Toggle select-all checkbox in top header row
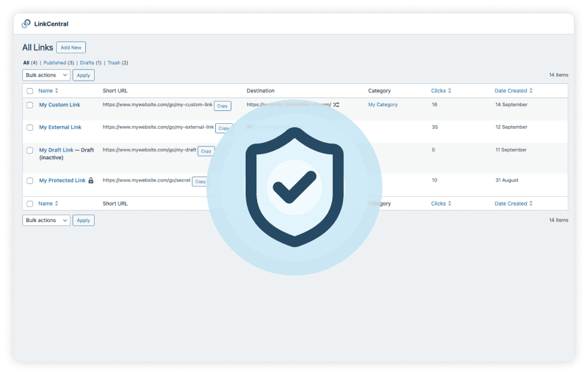Screen dimensions: 588x375 [30, 91]
